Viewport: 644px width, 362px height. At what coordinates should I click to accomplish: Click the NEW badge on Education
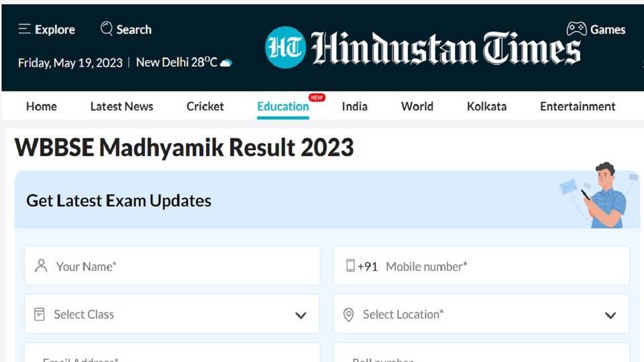[317, 98]
